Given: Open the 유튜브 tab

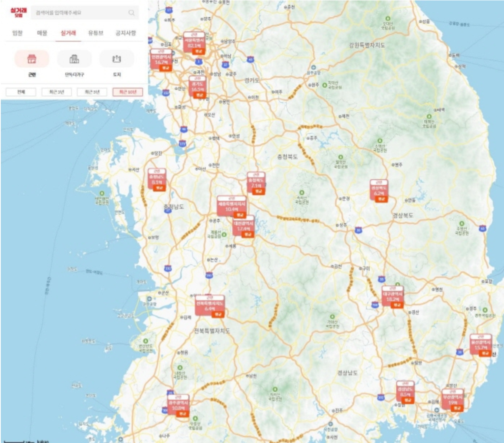Looking at the screenshot, I should 96,33.
